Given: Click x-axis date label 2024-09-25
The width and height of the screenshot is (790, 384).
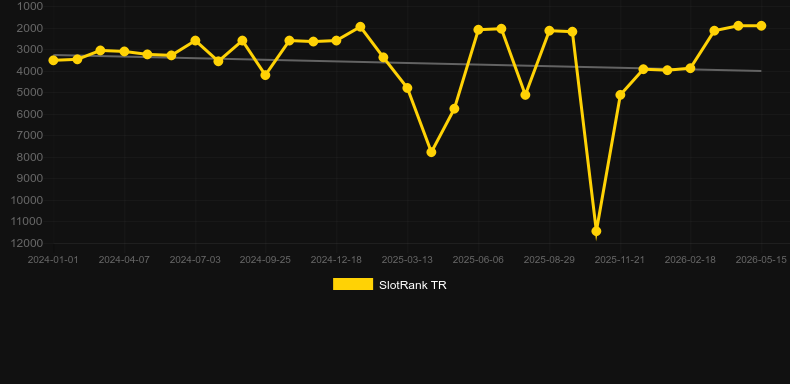Looking at the screenshot, I should [265, 260].
